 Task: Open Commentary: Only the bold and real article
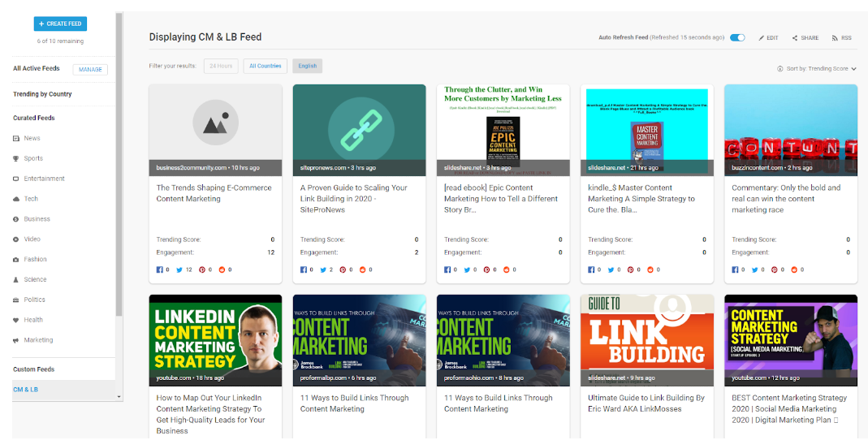786,199
